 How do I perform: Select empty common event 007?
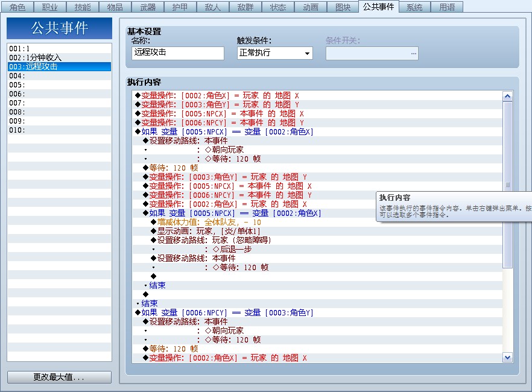click(59, 103)
